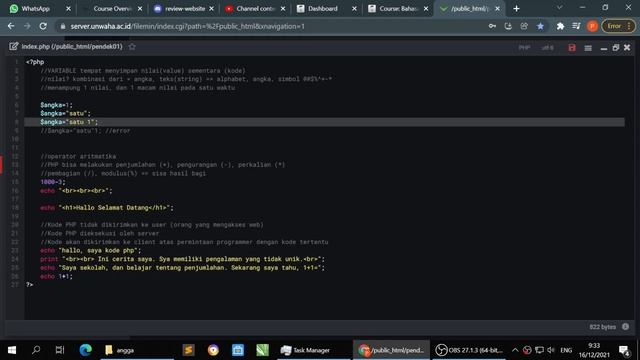Open a new browser tab

pyautogui.click(x=516, y=9)
